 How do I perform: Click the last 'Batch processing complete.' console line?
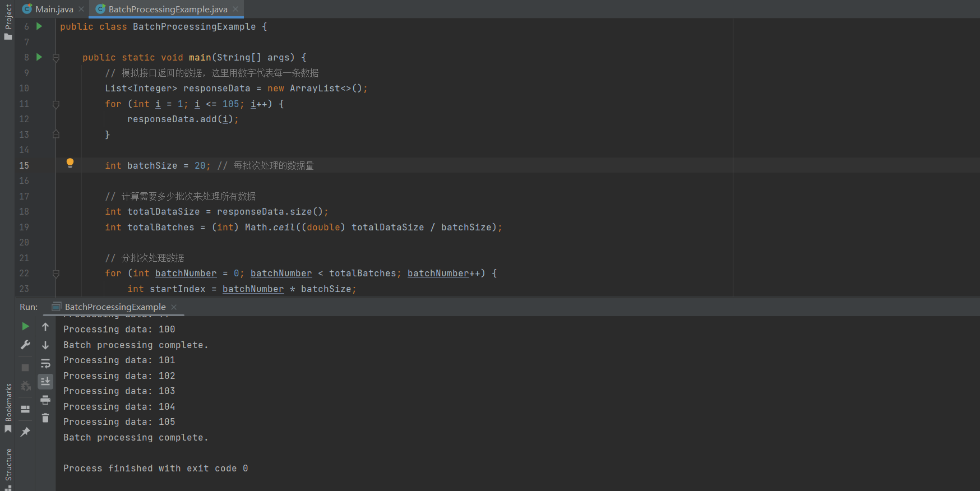[136, 437]
